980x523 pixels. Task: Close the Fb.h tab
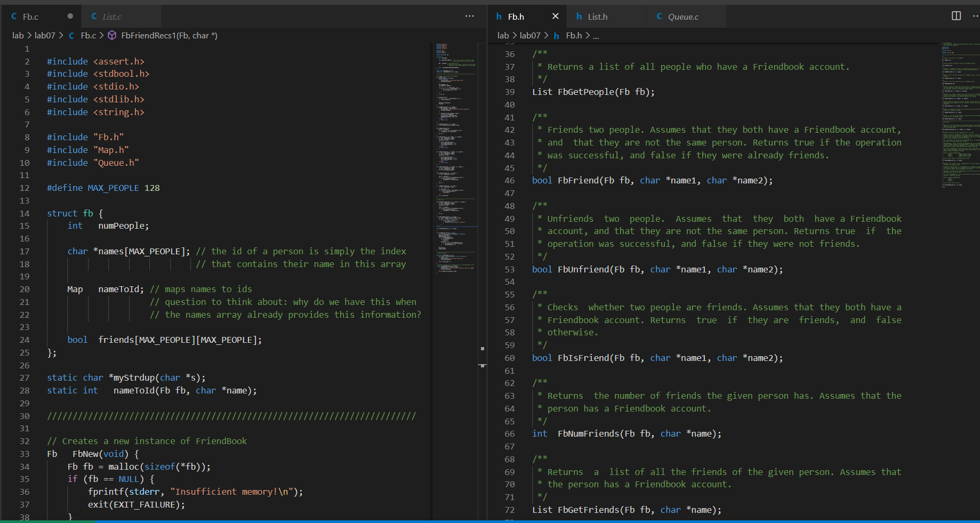pos(555,16)
